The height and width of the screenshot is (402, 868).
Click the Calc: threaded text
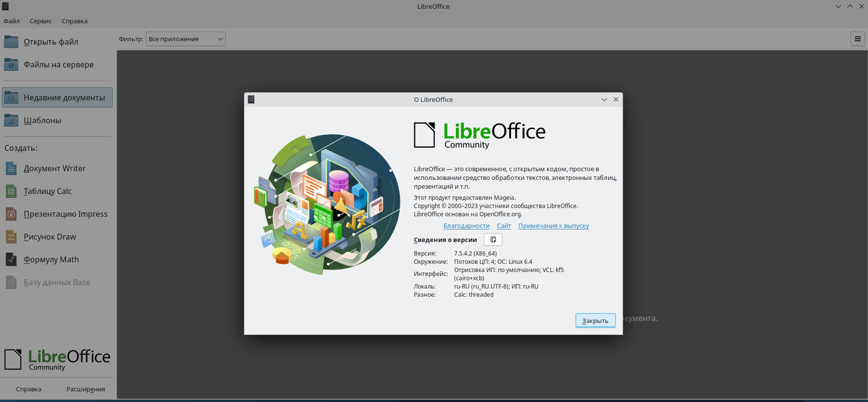(x=474, y=294)
